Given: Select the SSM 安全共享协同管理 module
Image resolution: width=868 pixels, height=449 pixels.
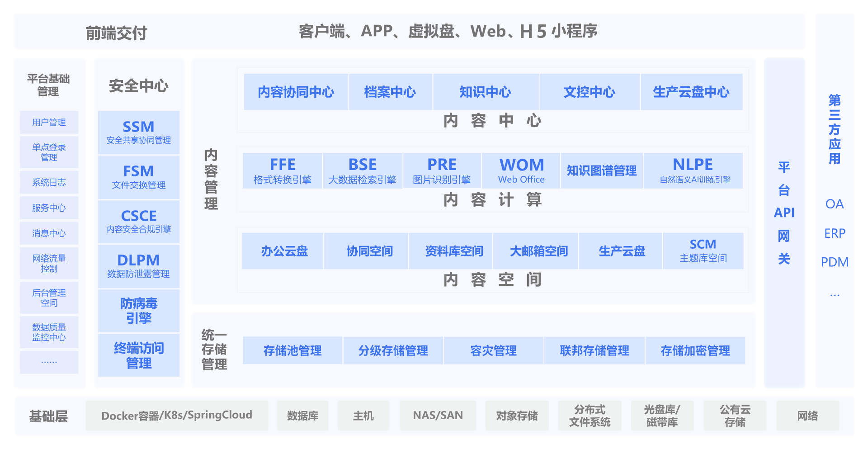Looking at the screenshot, I should (138, 132).
